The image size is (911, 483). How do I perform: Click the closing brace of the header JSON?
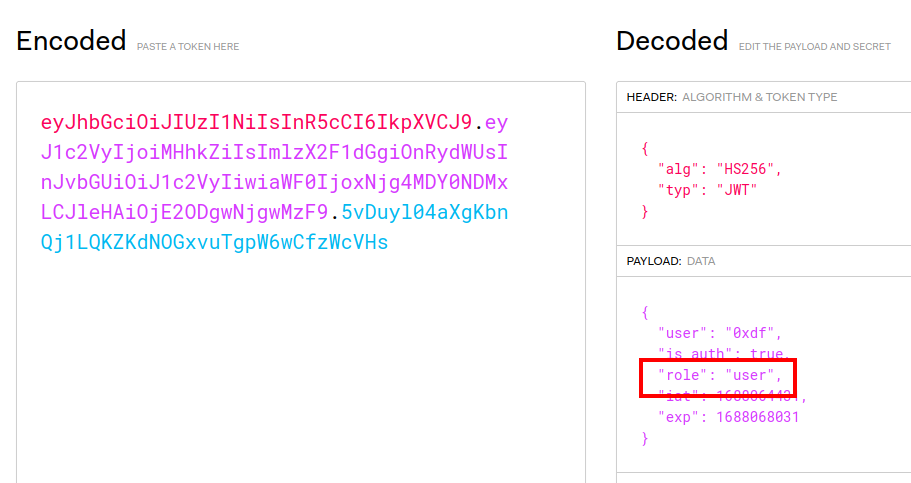coord(645,211)
